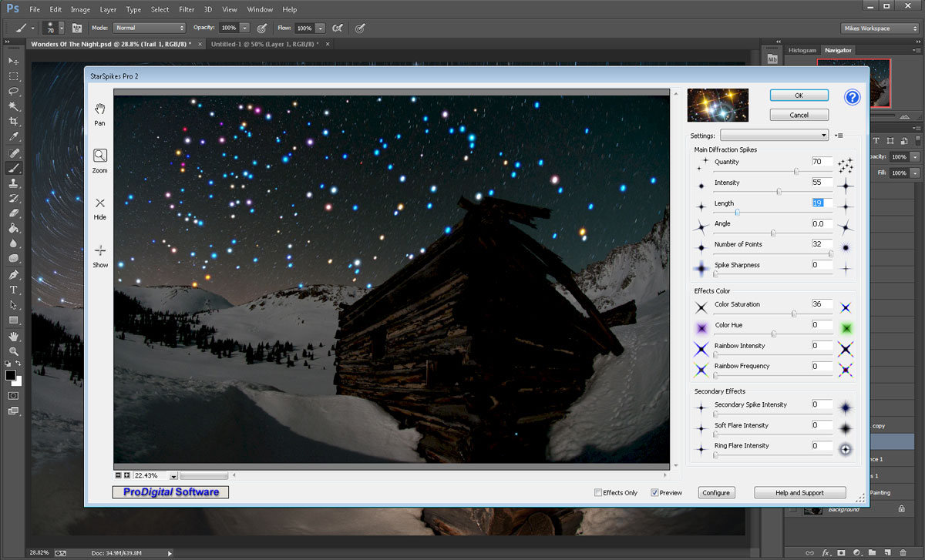Select the Lasso tool
Viewport: 925px width, 560px height.
[x=13, y=91]
